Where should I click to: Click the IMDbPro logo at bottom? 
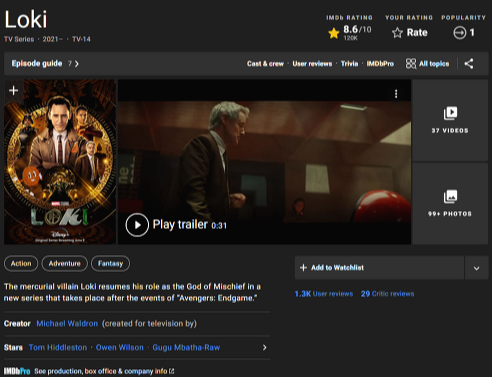coord(17,371)
